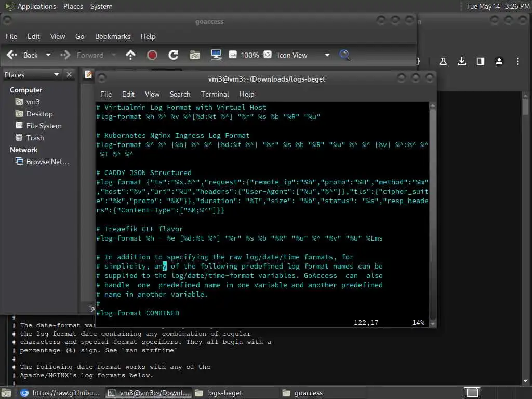Screen dimensions: 532x399
Task: Click the browser labs flask icon
Action: (x=443, y=61)
